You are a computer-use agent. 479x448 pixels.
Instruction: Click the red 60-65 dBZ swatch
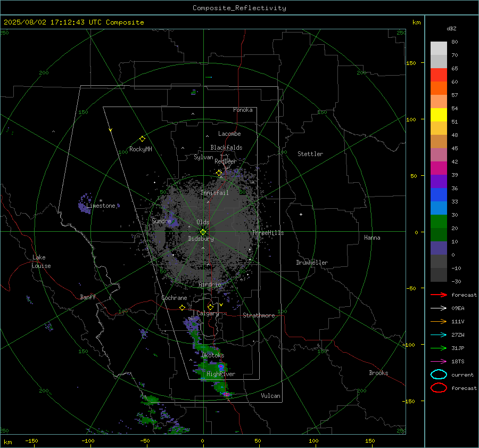(x=439, y=75)
